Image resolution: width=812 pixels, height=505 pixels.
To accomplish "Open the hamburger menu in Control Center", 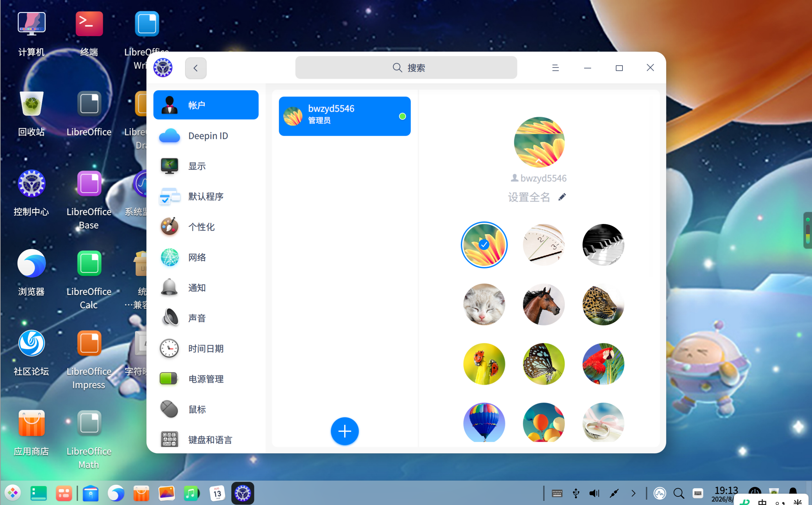I will pos(555,68).
